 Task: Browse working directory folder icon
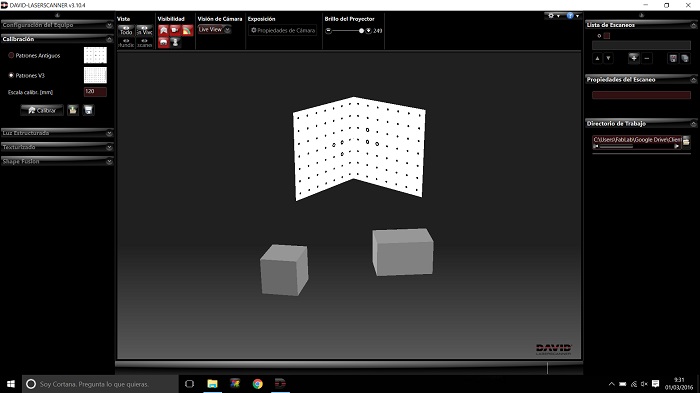686,141
